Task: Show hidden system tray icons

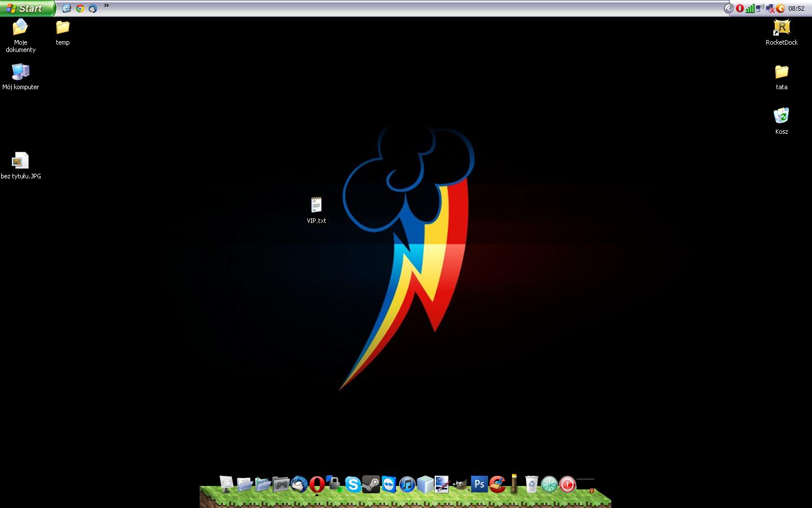Action: 729,8
